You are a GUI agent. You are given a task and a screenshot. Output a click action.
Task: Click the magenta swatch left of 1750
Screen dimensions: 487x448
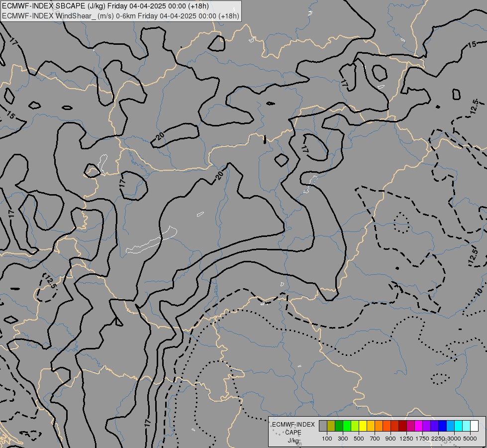pos(419,426)
